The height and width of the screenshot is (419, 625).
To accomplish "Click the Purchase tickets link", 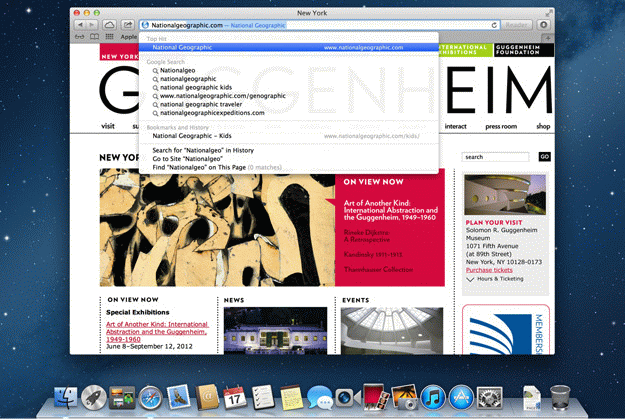I will click(489, 270).
